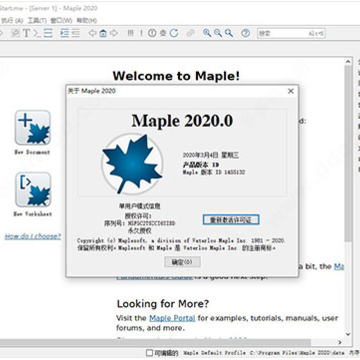
Task: Click the vertical scrollbar up arrow
Action: click(x=348, y=62)
